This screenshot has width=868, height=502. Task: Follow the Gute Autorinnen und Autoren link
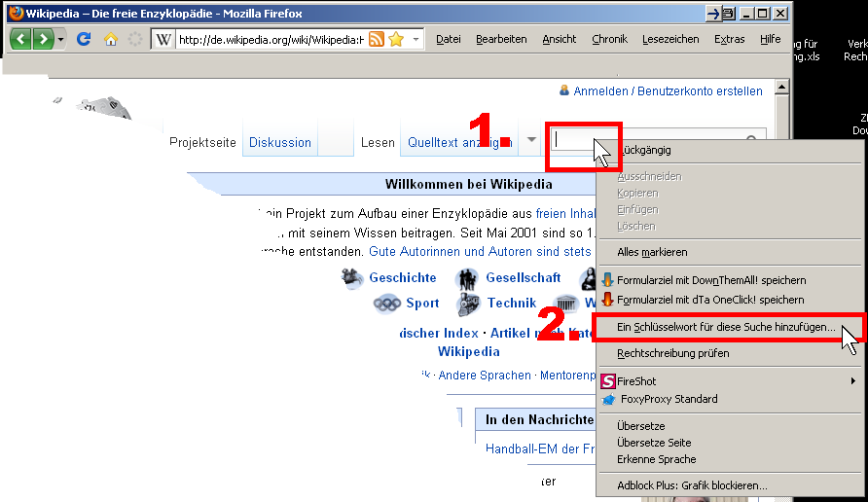(480, 252)
